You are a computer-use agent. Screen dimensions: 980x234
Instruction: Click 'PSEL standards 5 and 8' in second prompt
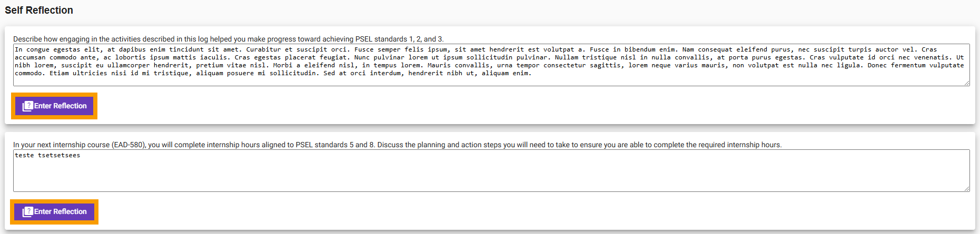[335, 145]
